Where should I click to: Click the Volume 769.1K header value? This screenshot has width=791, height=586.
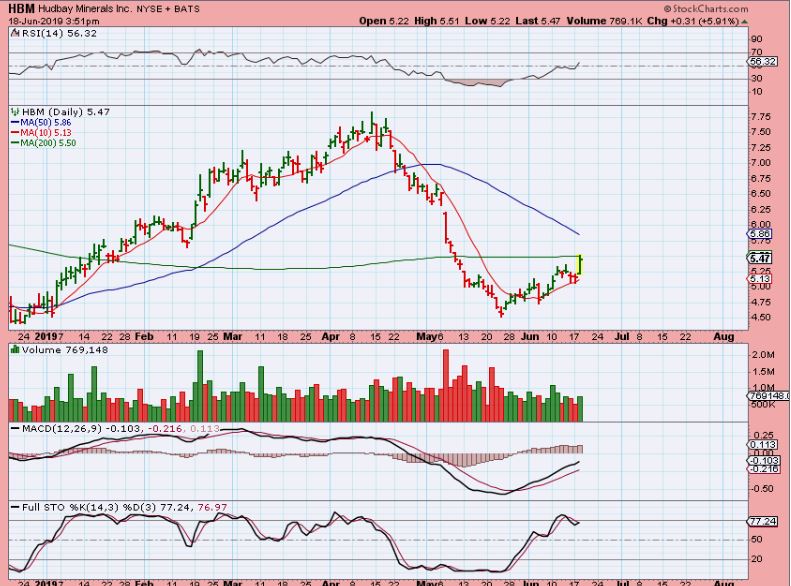point(604,21)
